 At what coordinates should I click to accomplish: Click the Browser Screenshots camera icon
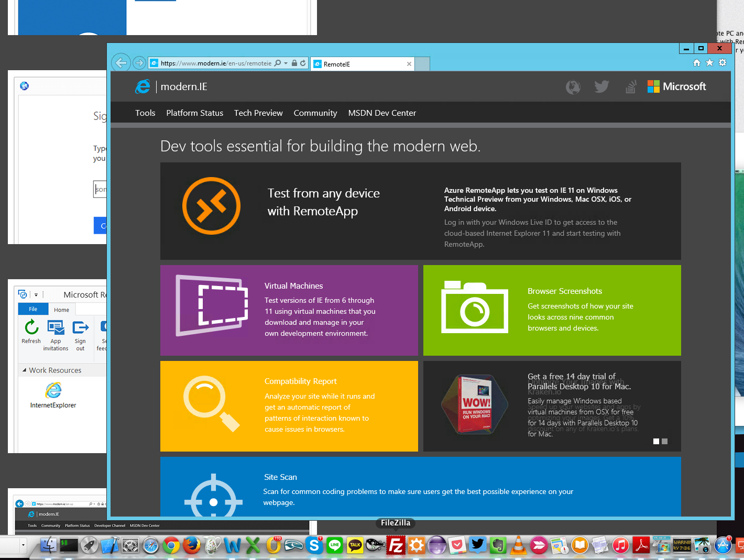pos(475,308)
